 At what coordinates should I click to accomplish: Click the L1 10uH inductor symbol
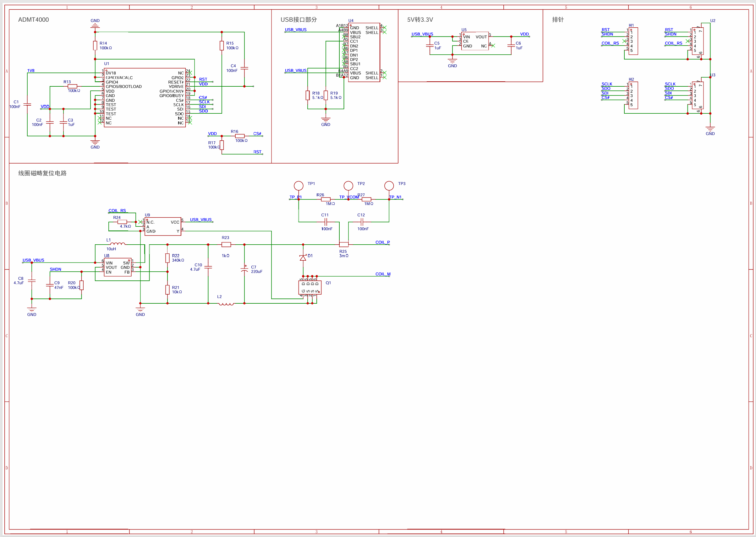pyautogui.click(x=118, y=244)
